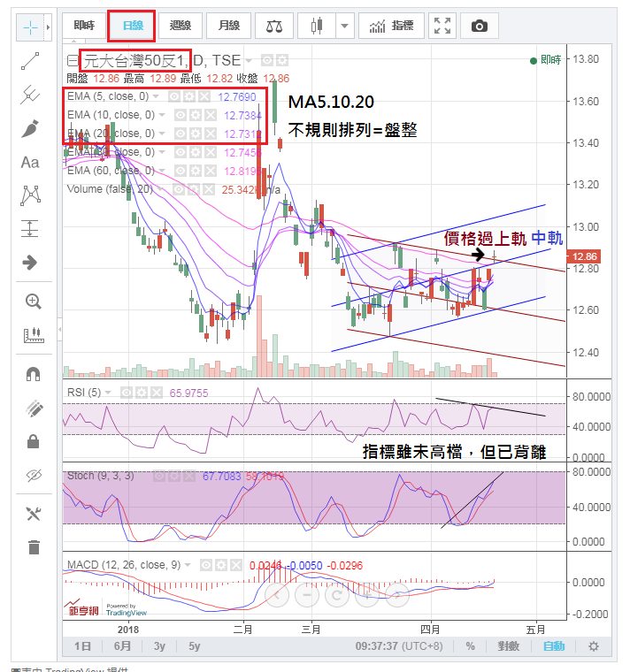Expand the EMA (5, close, 0) dropdown
This screenshot has width=630, height=672.
coord(156,96)
